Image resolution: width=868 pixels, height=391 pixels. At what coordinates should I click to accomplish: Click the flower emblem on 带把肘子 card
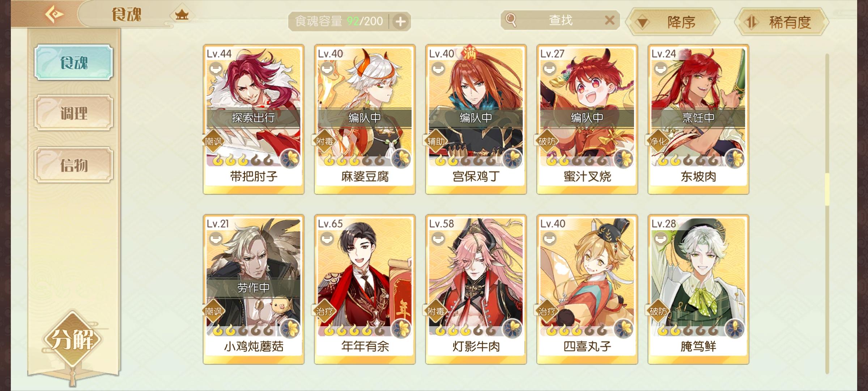[290, 159]
